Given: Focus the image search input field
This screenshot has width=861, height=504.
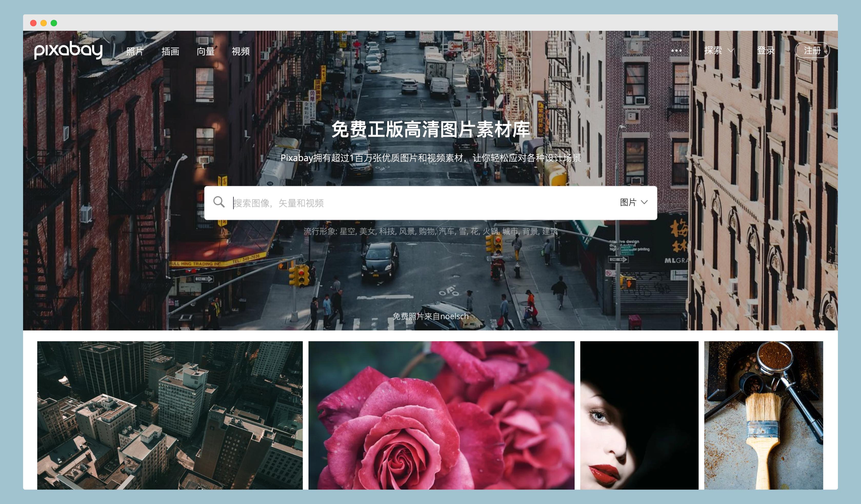Looking at the screenshot, I should [x=410, y=203].
